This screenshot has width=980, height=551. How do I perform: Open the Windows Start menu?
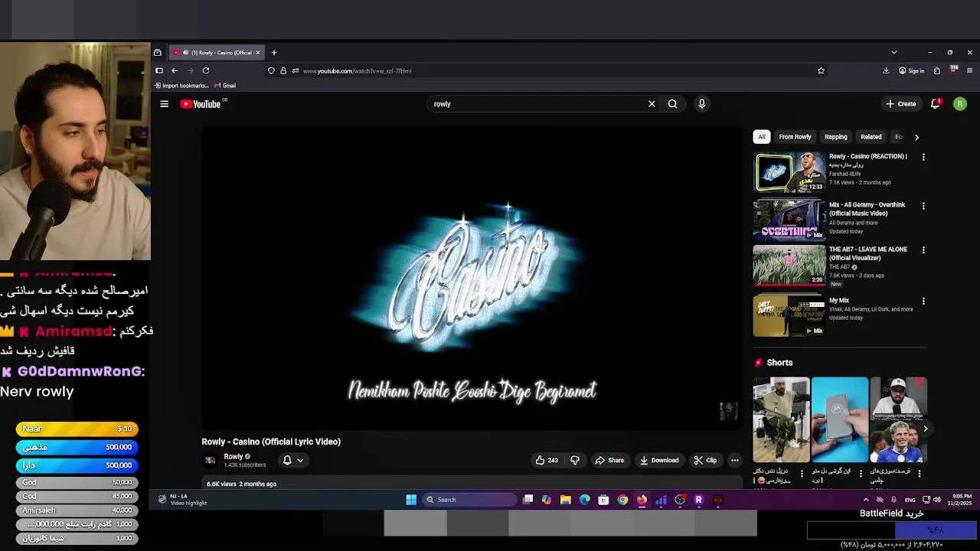[411, 500]
